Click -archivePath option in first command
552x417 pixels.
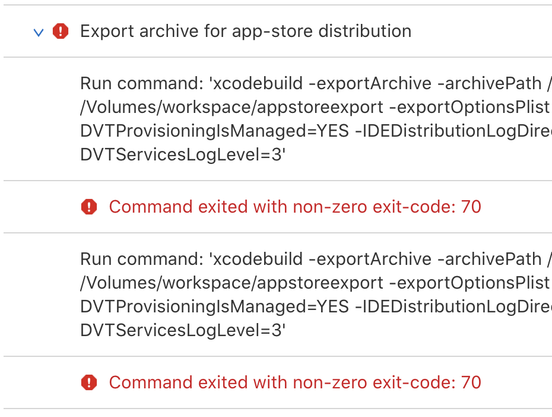pyautogui.click(x=489, y=83)
